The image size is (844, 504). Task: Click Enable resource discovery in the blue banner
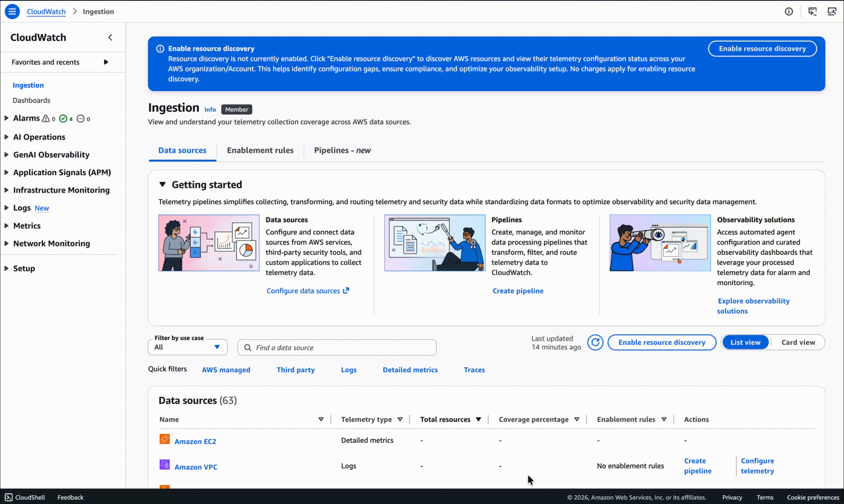click(762, 49)
